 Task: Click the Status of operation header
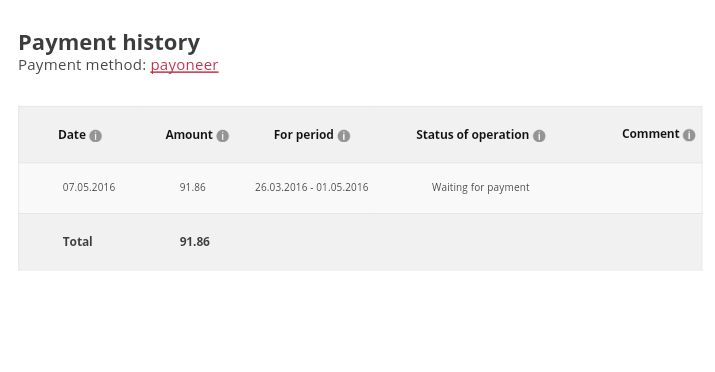click(x=472, y=135)
